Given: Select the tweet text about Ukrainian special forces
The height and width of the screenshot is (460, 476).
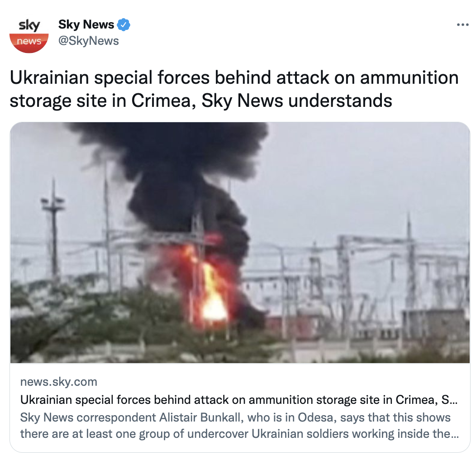Looking at the screenshot, I should [x=234, y=89].
